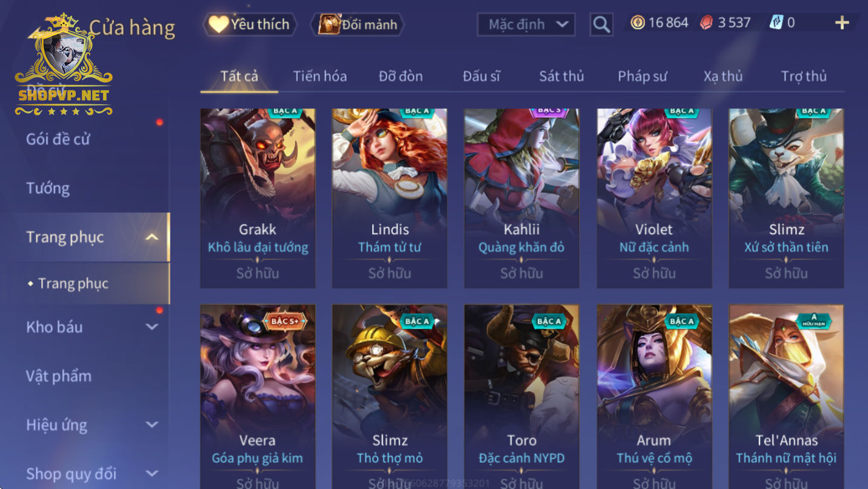
Task: Collapse the Trang phục sidebar section
Action: pos(152,237)
